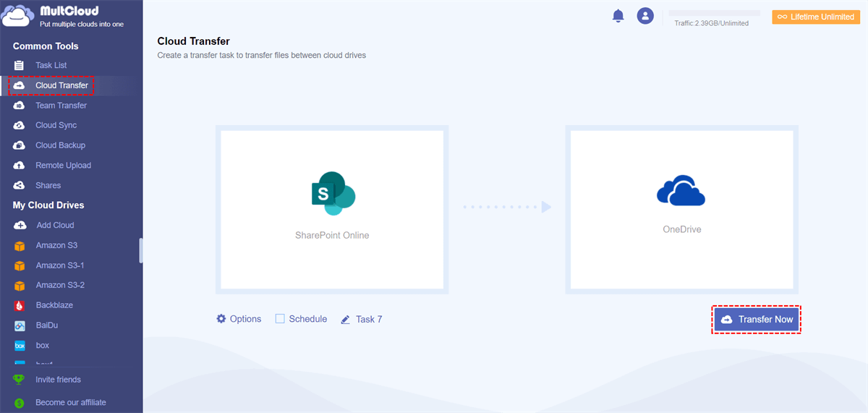Click the Traffic:2.39GB/Unlimited text

point(711,23)
